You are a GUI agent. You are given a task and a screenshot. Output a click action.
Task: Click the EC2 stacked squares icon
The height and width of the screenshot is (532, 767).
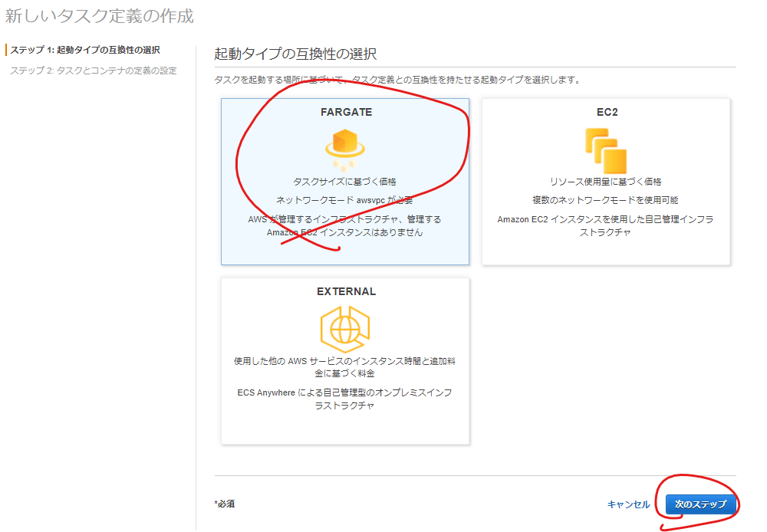click(606, 150)
